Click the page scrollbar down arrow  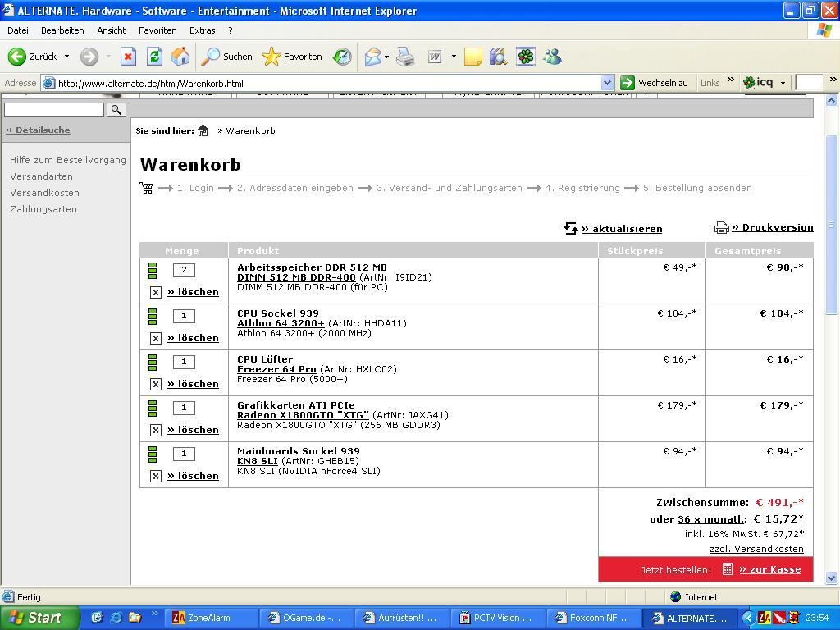(x=832, y=578)
